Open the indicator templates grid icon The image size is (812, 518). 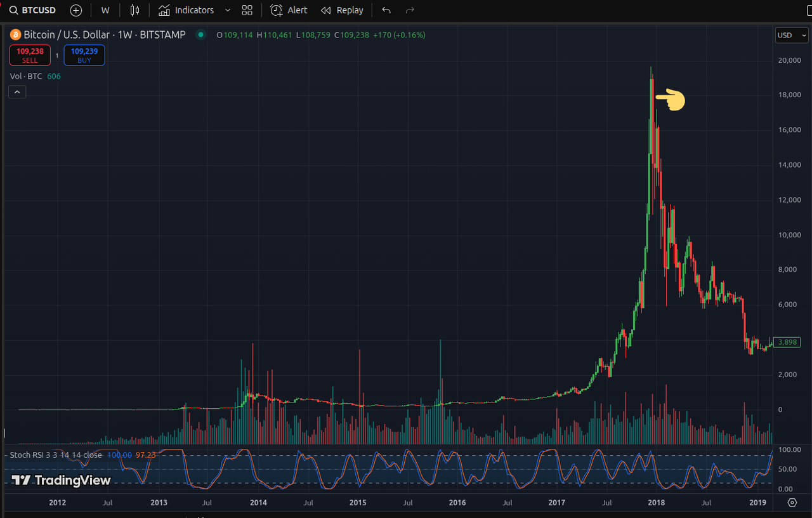pyautogui.click(x=247, y=10)
